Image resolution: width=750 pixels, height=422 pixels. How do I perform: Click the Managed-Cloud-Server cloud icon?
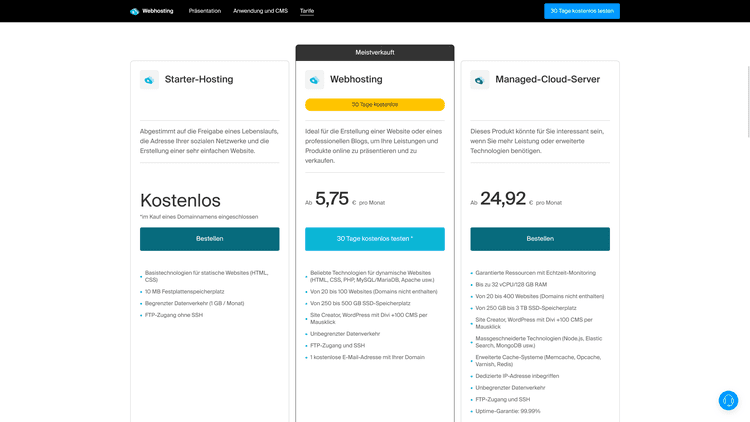click(479, 80)
